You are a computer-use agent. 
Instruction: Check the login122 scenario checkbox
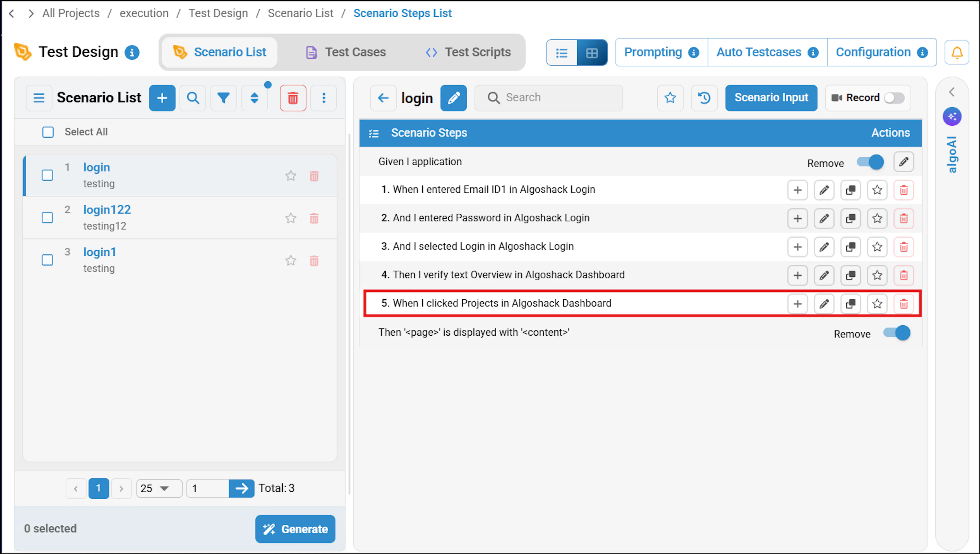coord(47,217)
